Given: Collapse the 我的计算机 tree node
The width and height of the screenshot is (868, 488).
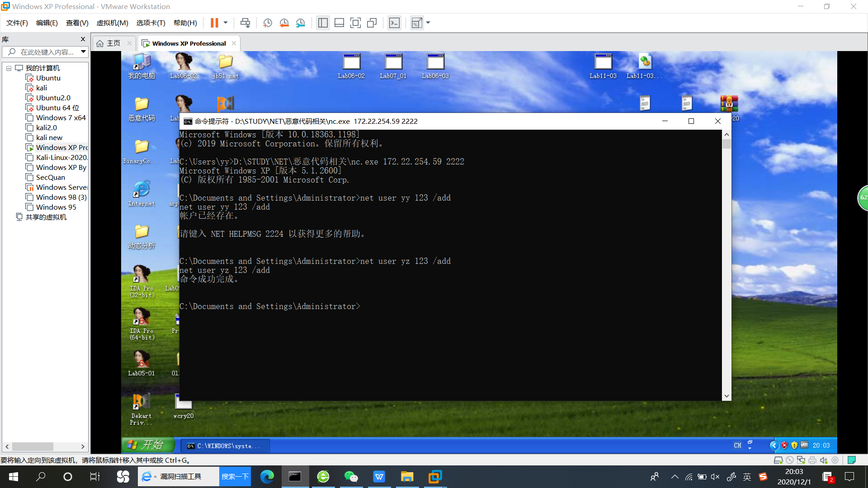Looking at the screenshot, I should tap(9, 68).
